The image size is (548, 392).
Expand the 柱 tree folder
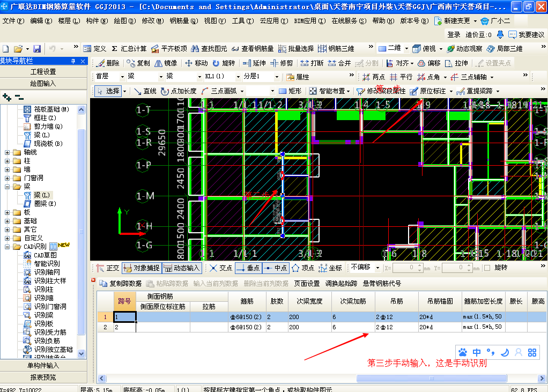(7, 161)
